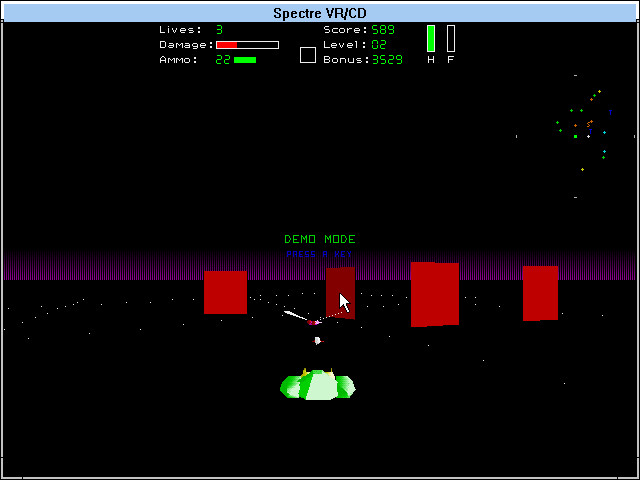Click the widest red pillar
This screenshot has height=480, width=640.
pyautogui.click(x=435, y=294)
